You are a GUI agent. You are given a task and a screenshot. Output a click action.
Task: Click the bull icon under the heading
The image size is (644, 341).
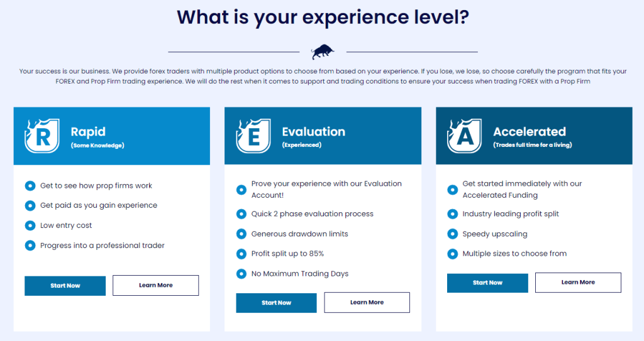[323, 51]
